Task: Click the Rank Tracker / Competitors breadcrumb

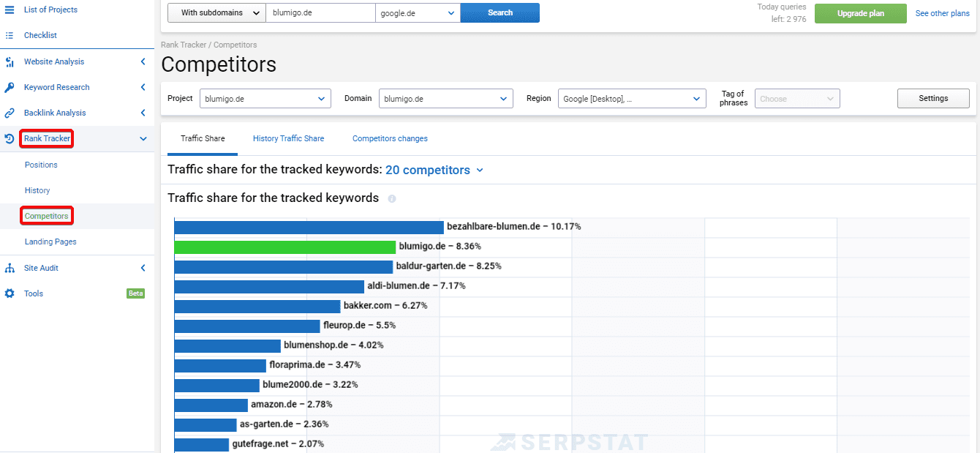Action: [209, 45]
